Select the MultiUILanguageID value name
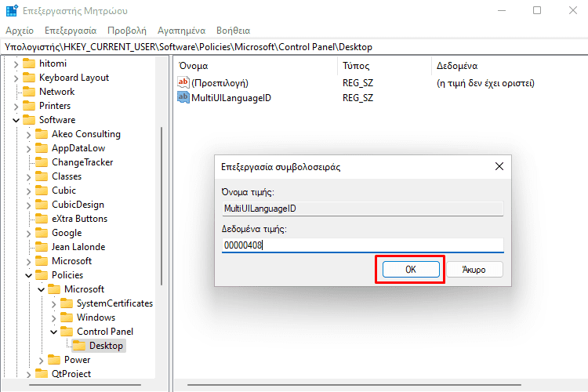Viewport: 588px width, 392px height. (x=231, y=98)
